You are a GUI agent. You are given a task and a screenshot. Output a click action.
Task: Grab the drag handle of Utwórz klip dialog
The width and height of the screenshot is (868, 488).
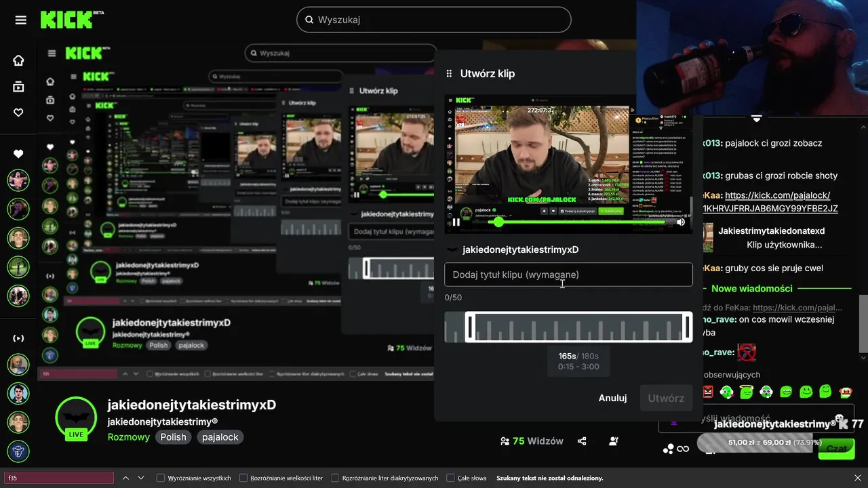(x=449, y=74)
